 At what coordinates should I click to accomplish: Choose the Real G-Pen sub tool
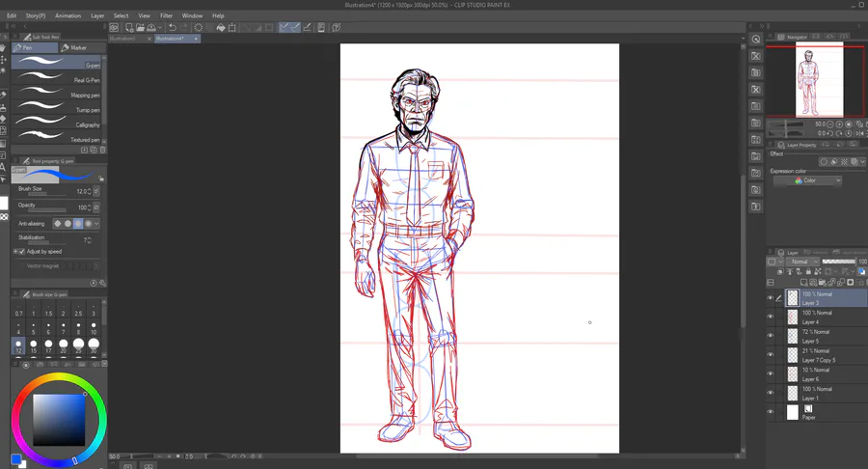click(x=57, y=76)
